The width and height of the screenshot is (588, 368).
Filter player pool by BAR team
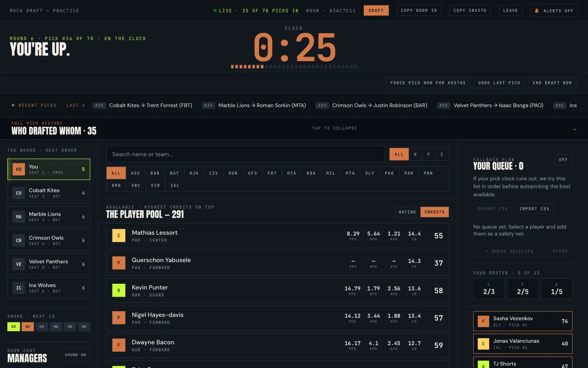[155, 173]
